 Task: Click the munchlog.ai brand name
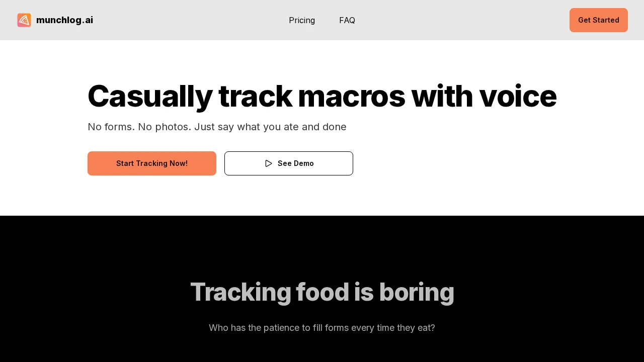click(64, 20)
